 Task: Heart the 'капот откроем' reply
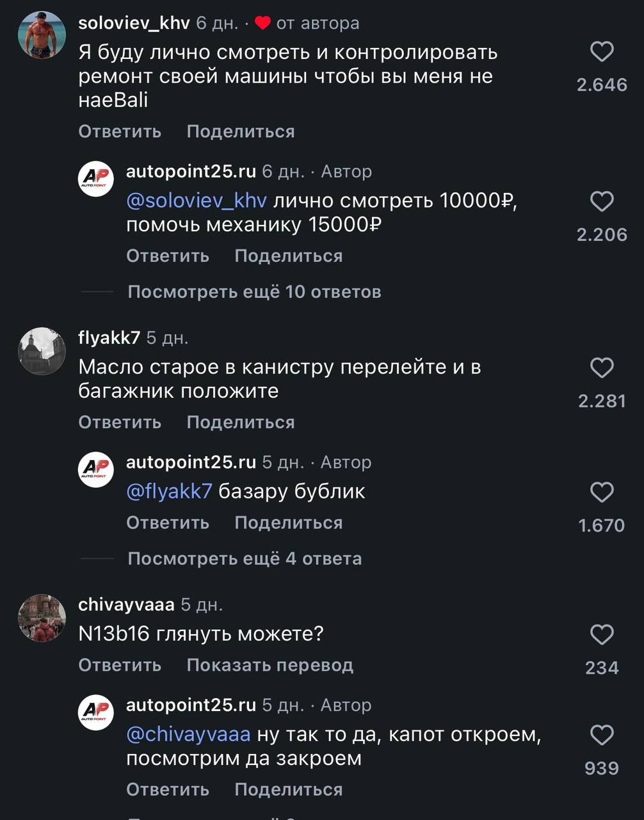601,735
